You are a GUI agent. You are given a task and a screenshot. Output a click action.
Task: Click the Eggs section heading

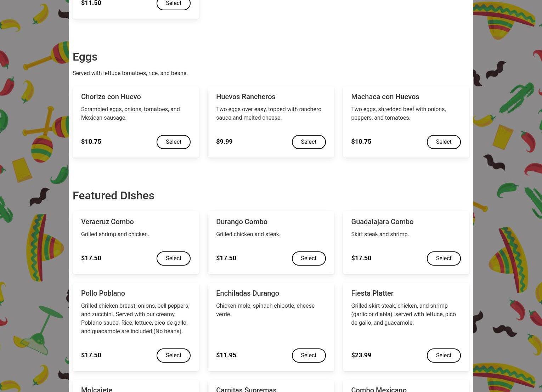85,57
